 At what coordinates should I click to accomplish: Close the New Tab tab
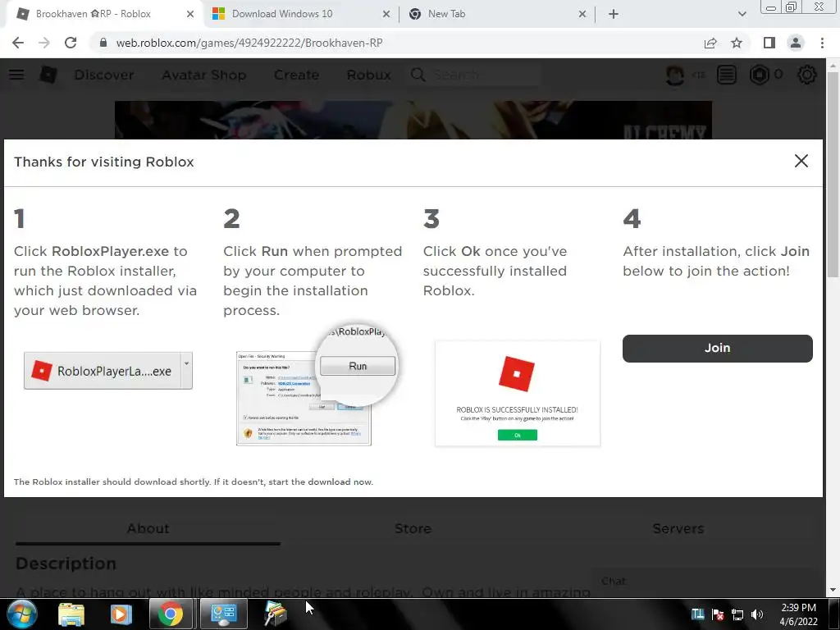coord(582,14)
